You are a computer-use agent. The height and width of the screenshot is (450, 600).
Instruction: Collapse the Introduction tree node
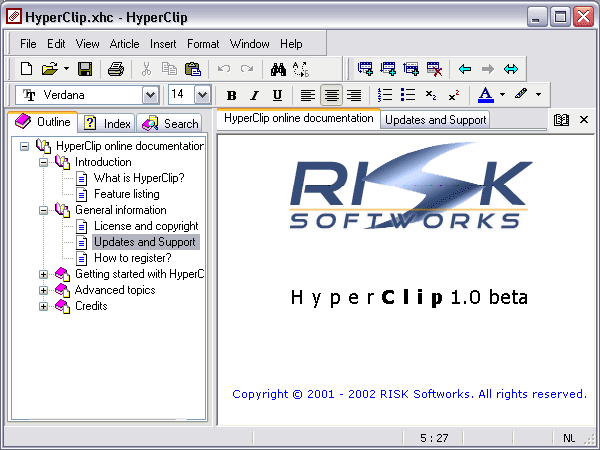43,163
